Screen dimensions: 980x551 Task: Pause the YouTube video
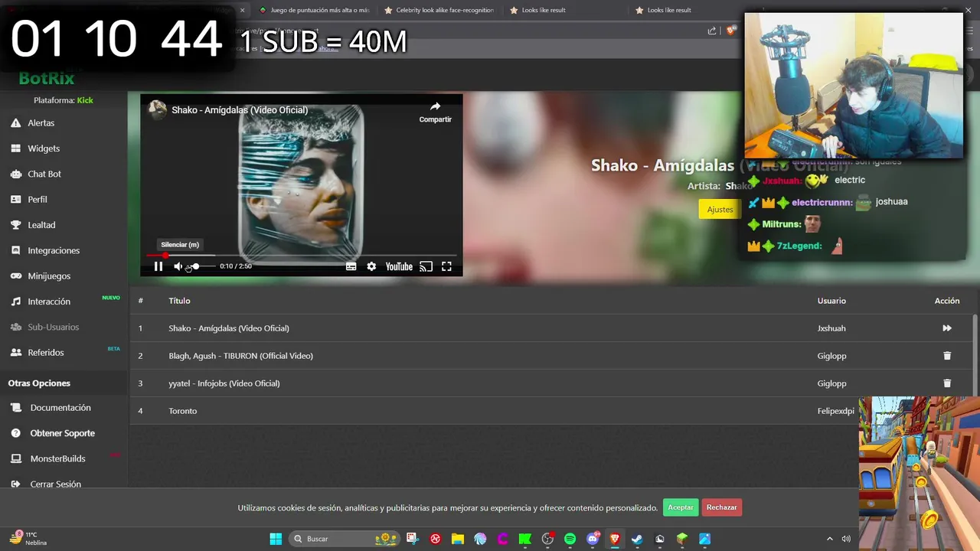pos(158,266)
